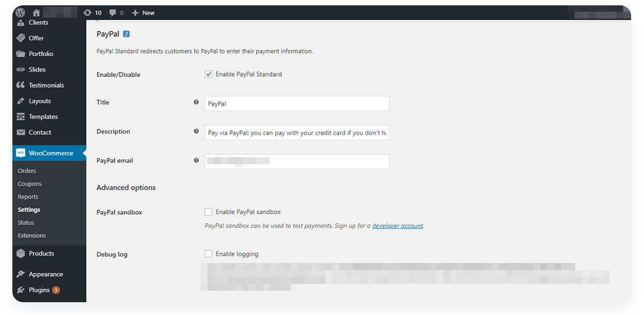644x314 pixels.
Task: Open the Offer menu item
Action: [36, 38]
